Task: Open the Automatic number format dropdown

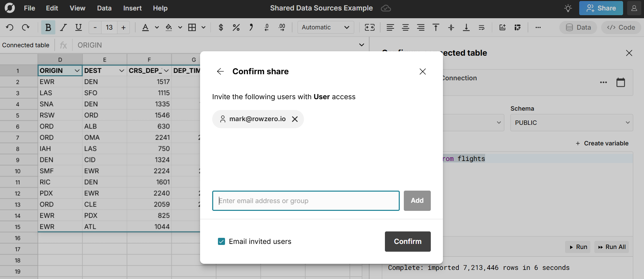Action: [x=326, y=27]
